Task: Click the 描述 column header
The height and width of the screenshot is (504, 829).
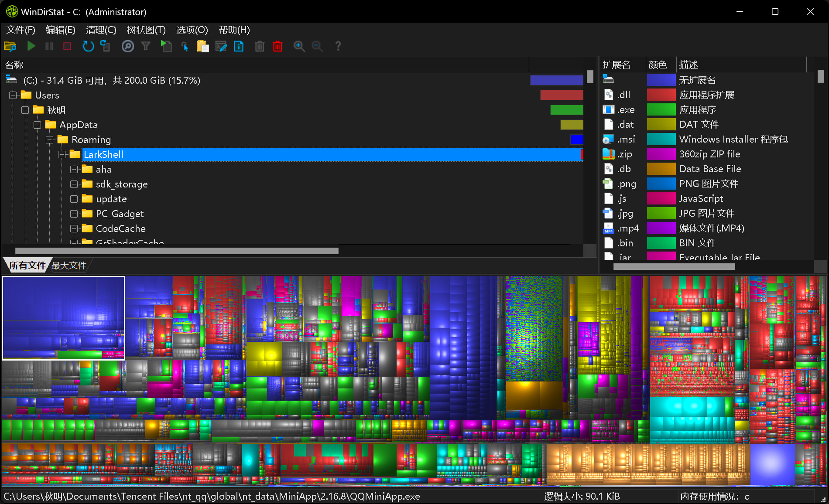Action: click(x=741, y=65)
